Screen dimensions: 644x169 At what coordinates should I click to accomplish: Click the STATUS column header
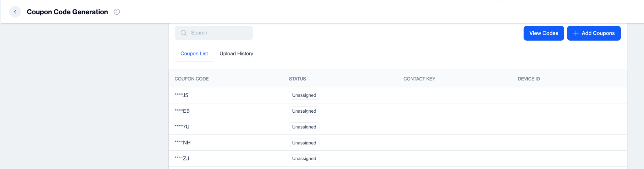tap(297, 79)
